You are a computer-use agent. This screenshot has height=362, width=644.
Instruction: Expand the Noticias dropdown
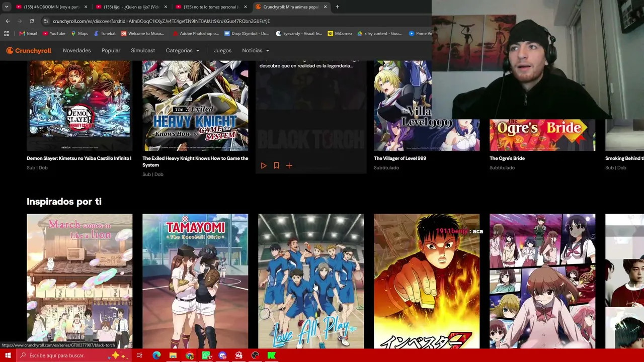tap(256, 51)
